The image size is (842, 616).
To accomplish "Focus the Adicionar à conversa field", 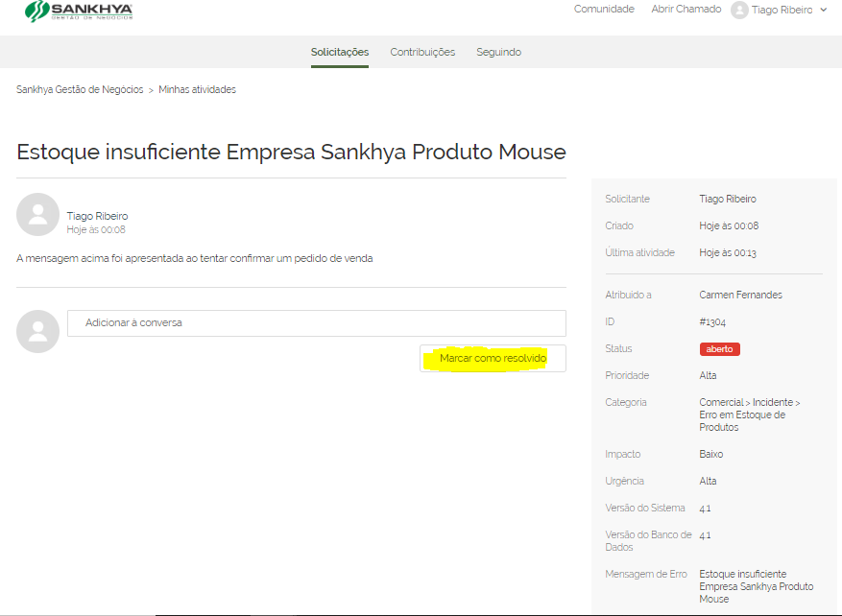I will [316, 323].
